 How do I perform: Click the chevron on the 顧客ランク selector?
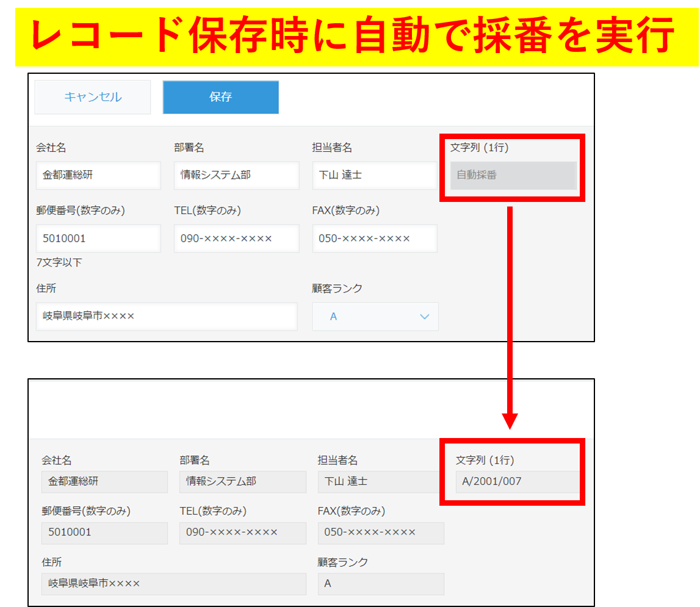424,317
